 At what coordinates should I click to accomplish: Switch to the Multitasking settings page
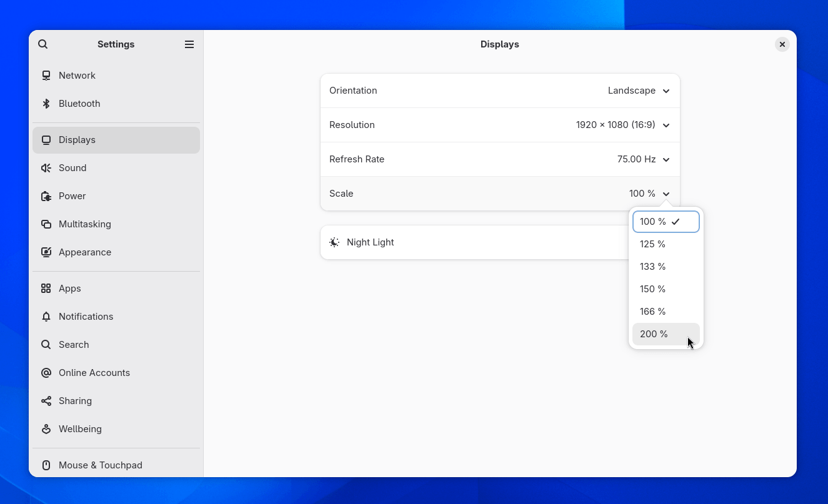[84, 224]
